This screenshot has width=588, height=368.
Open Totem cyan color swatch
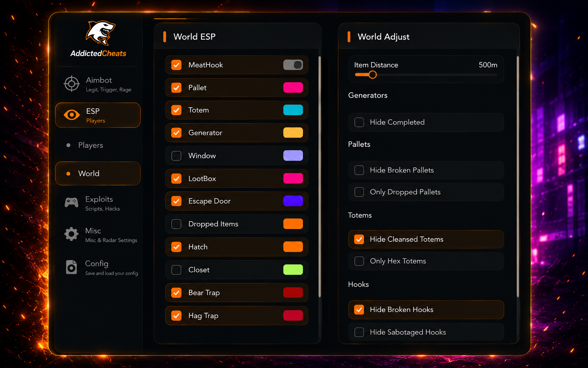tap(293, 110)
